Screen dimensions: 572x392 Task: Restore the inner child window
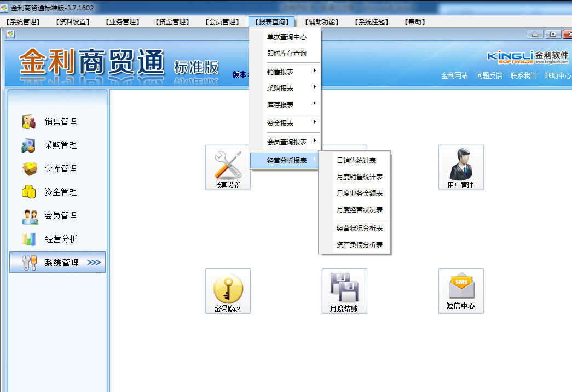[553, 34]
